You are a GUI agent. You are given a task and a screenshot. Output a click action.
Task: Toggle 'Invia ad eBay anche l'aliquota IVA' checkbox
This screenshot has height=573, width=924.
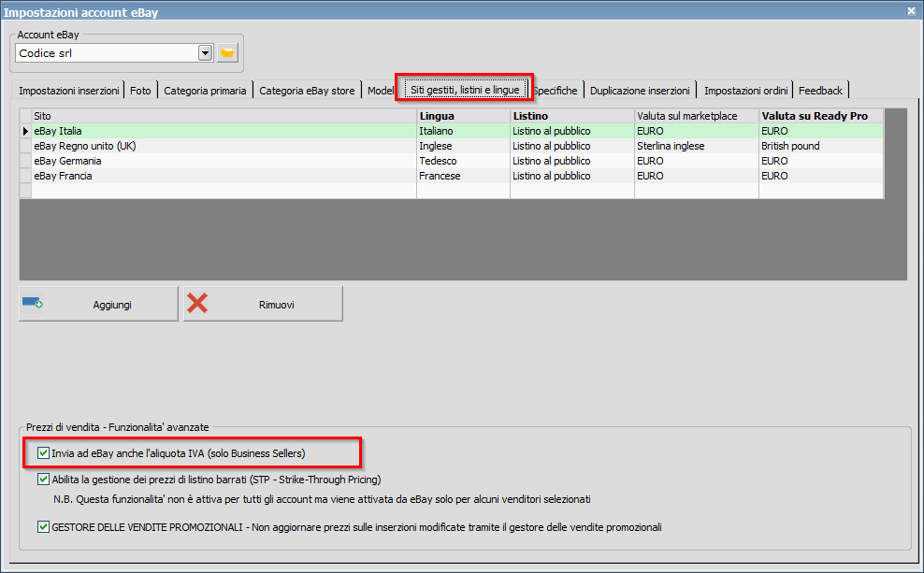[43, 452]
